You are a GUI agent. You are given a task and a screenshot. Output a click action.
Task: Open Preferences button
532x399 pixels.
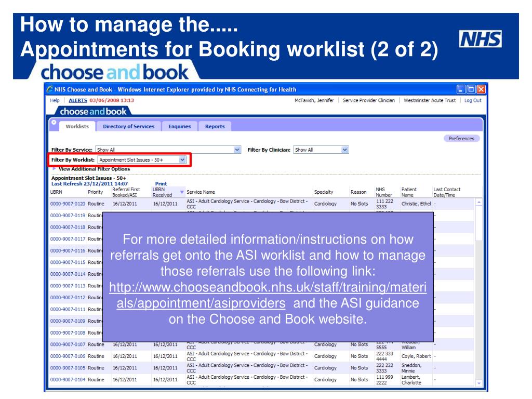tap(461, 138)
